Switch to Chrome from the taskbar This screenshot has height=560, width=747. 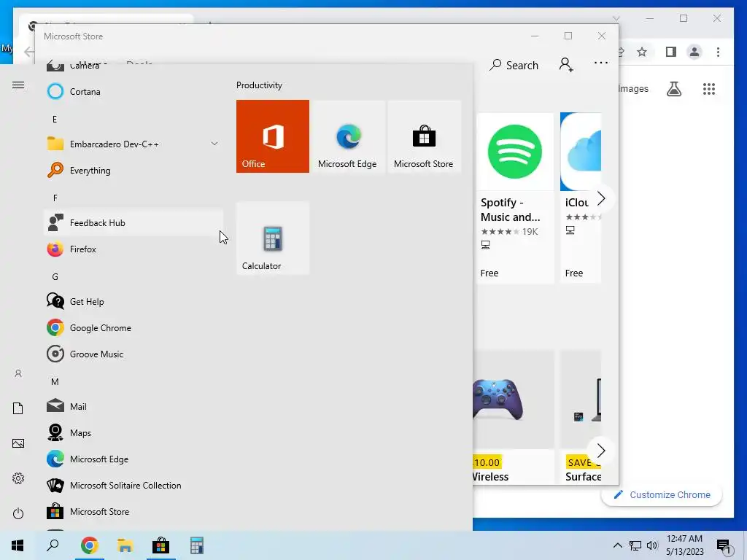90,545
